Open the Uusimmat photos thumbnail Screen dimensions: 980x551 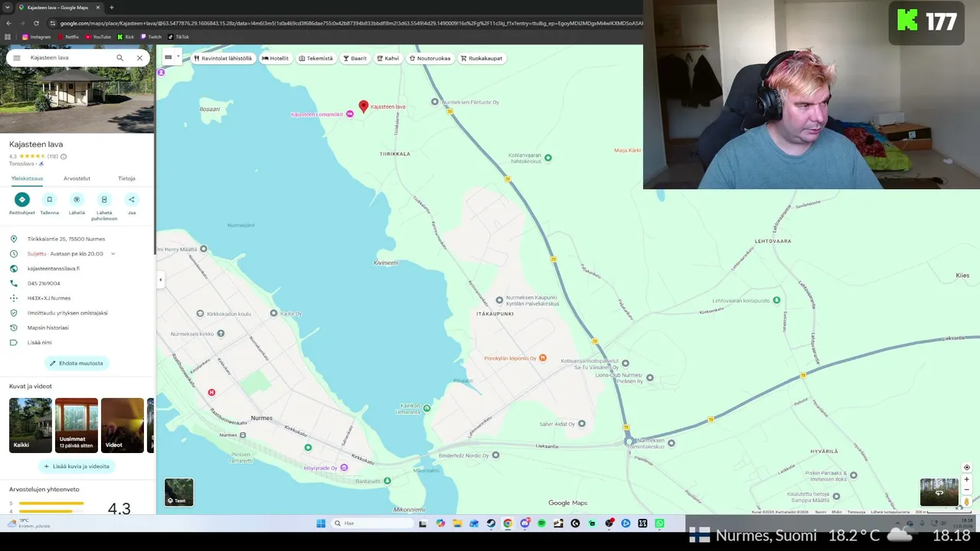click(x=77, y=425)
